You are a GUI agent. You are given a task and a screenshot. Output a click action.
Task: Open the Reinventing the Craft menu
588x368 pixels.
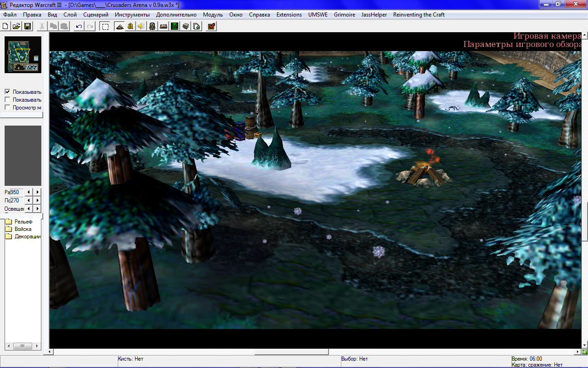419,15
